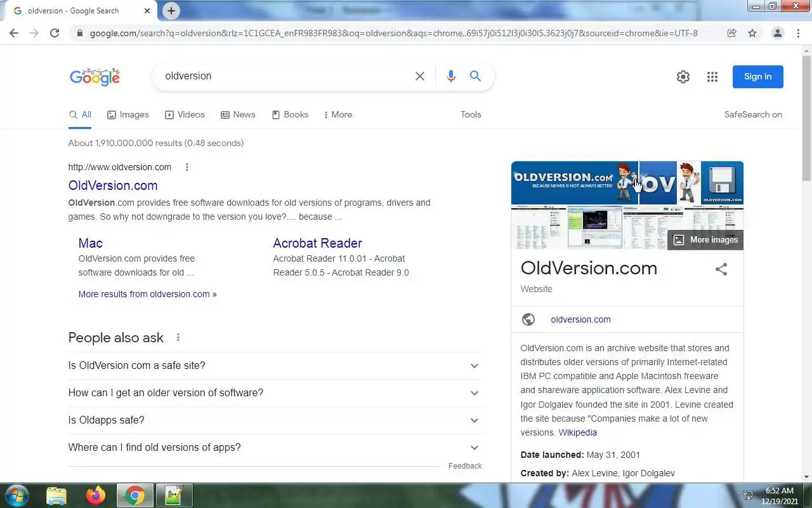This screenshot has width=812, height=508.
Task: Click oldversion.com link in knowledge panel
Action: pos(580,319)
